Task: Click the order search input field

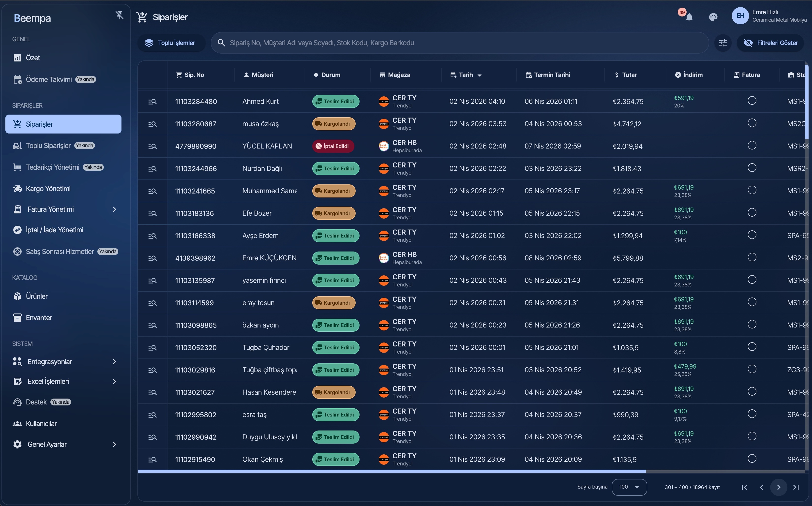Action: pos(462,43)
